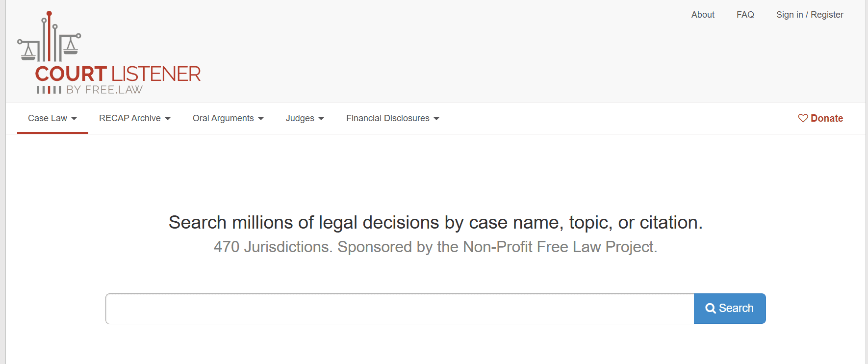Screen dimensions: 868x364
Task: Expand the Financial Disclosures dropdown
Action: 393,118
